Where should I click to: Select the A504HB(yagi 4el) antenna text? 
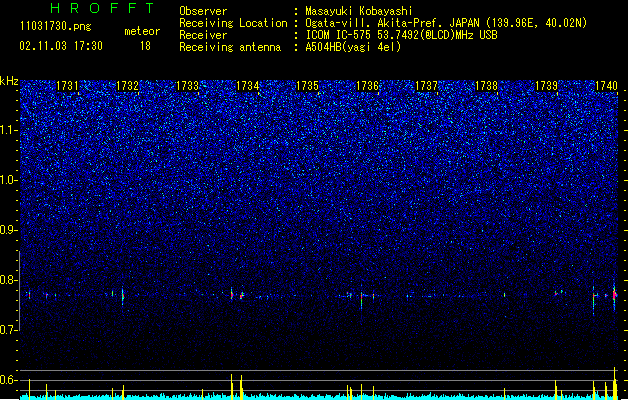353,47
